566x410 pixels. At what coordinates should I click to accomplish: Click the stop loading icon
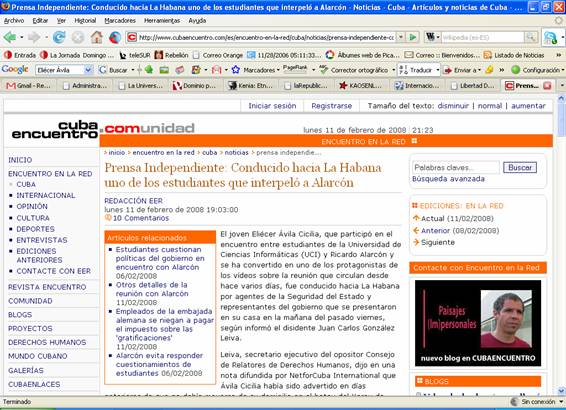(78, 37)
